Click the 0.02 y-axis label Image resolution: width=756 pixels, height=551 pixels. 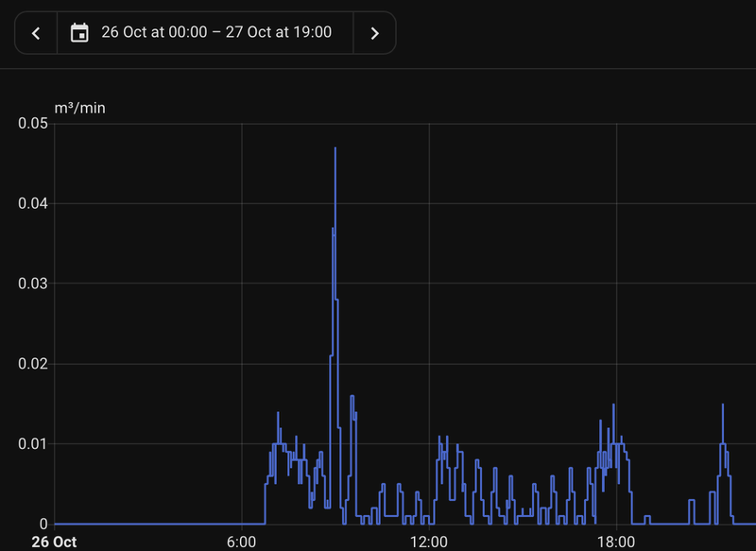coord(33,364)
